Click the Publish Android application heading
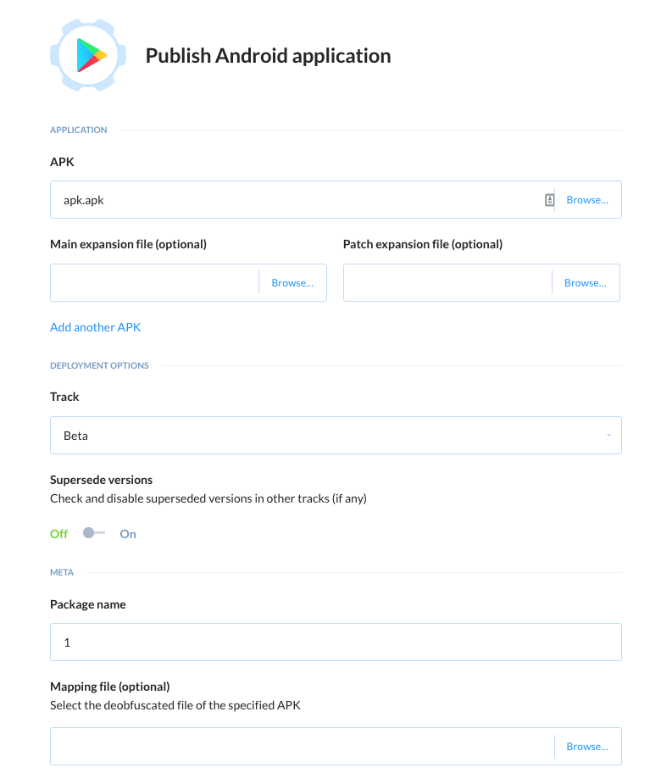This screenshot has width=672, height=784. click(x=268, y=56)
